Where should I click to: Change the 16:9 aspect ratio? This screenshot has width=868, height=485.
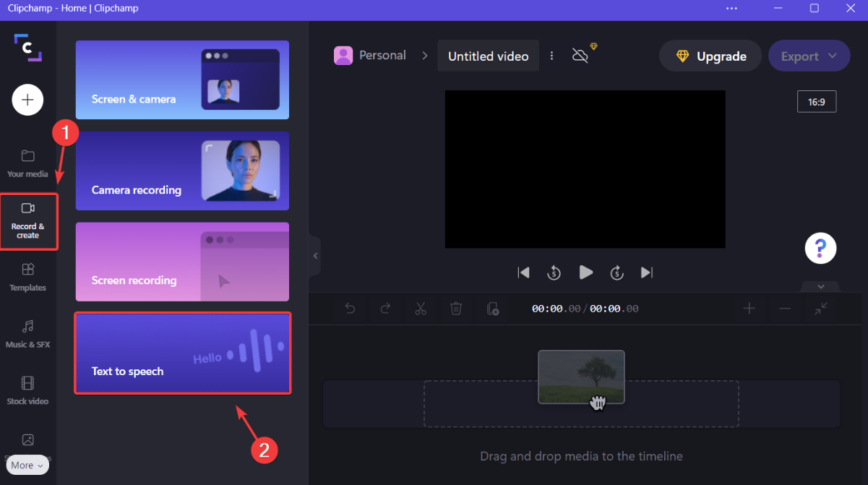[817, 102]
